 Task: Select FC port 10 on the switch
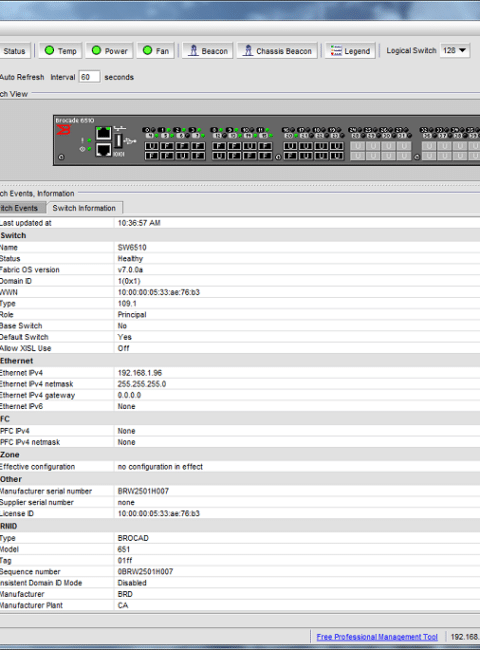[250, 146]
